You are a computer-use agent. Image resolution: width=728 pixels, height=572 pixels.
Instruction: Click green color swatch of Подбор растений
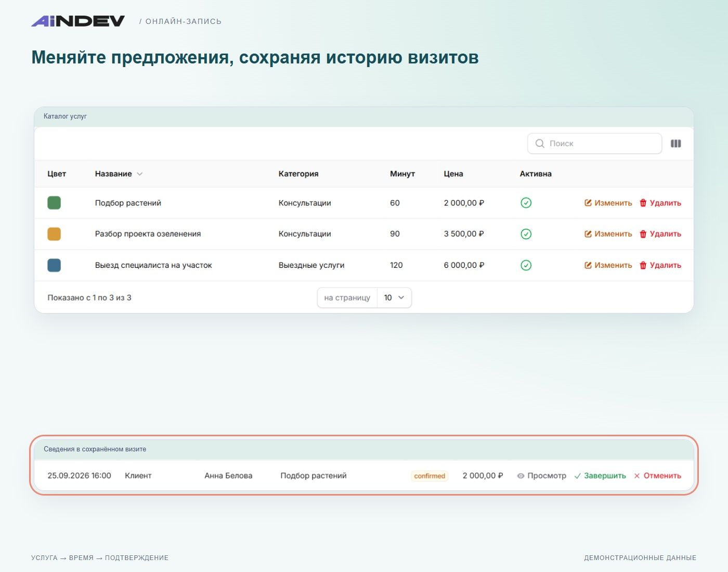(x=54, y=203)
